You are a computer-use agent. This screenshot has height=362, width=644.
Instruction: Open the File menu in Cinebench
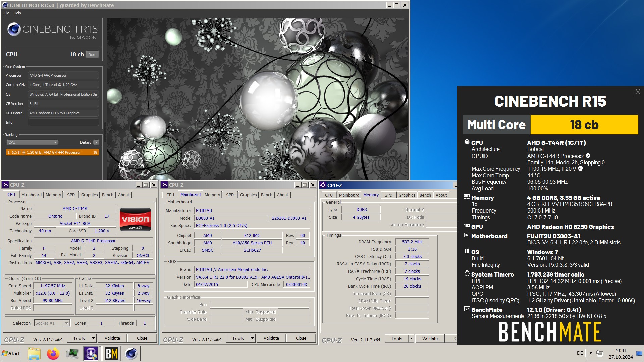coord(6,13)
